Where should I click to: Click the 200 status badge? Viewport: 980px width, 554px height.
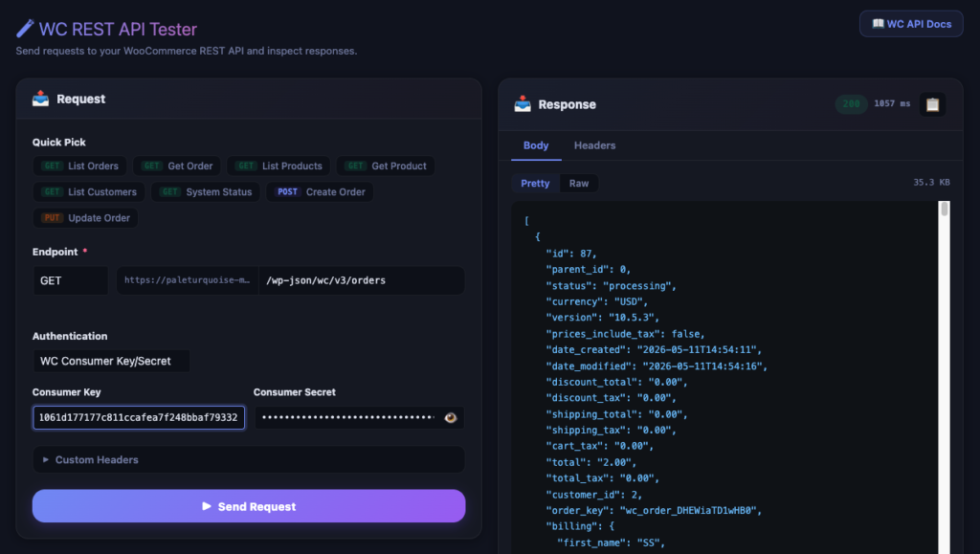pos(851,103)
